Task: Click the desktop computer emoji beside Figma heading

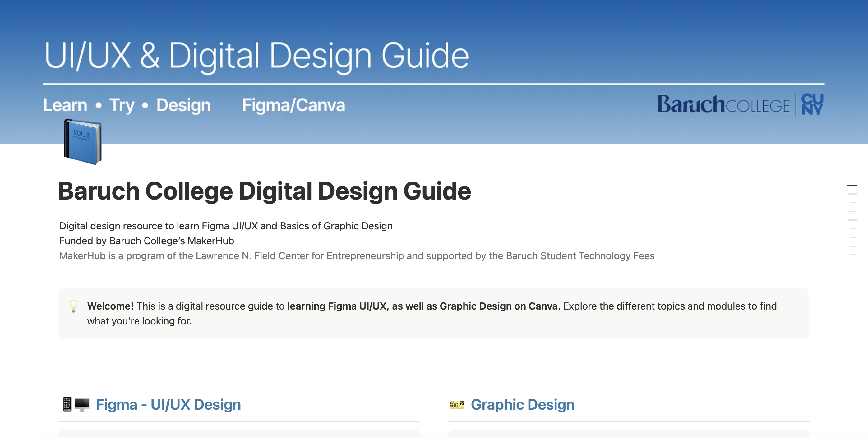Action: click(x=82, y=404)
